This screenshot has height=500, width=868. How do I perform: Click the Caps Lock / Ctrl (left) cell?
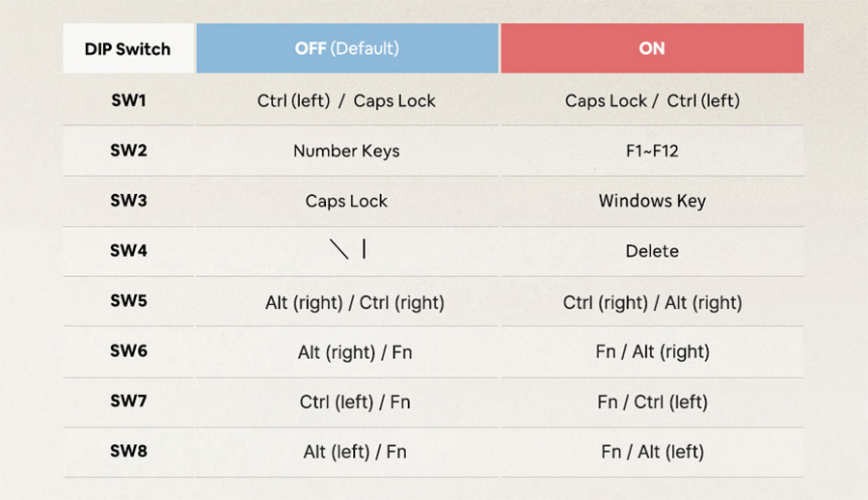coord(652,101)
